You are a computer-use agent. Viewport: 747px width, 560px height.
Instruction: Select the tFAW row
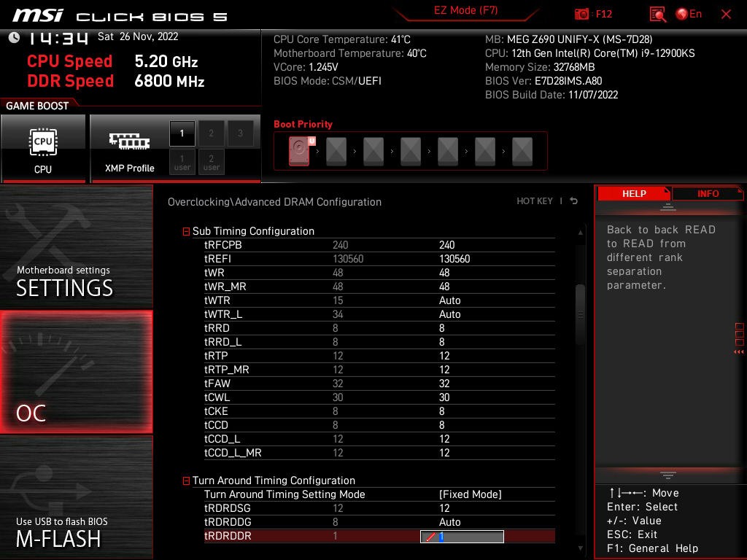click(379, 384)
